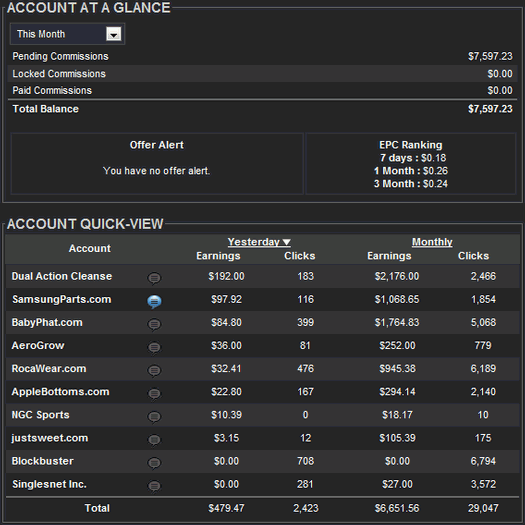
Task: Click the Paid Commissions label
Action: (52, 90)
